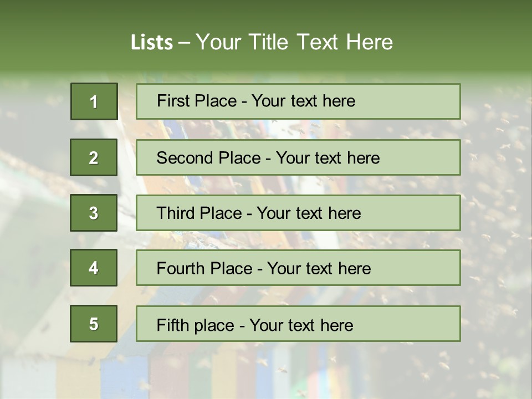This screenshot has width=532, height=399.
Task: Select the number 4 box
Action: (94, 268)
